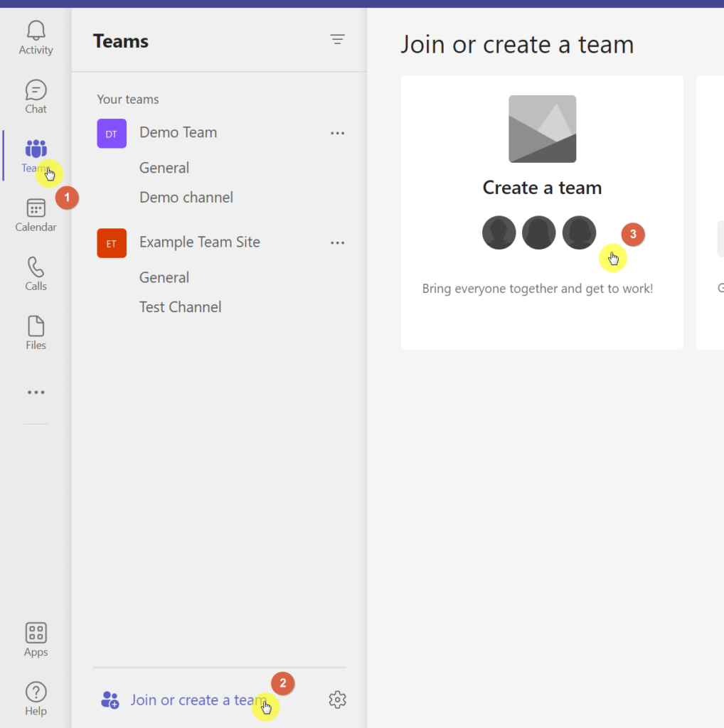The image size is (724, 728).
Task: Click the 'Join or create a team' page heading
Action: 517,45
